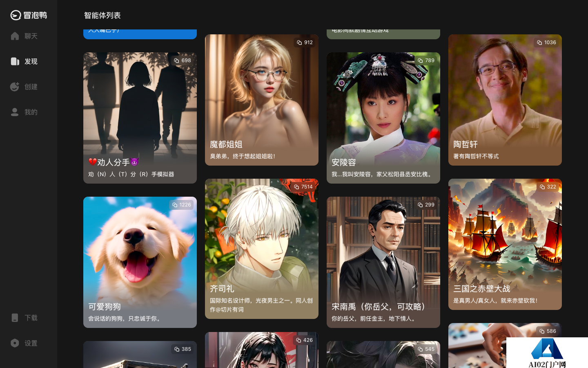Open the 陶哲轩 agent card
Screen dimensions: 588x368
tap(505, 100)
